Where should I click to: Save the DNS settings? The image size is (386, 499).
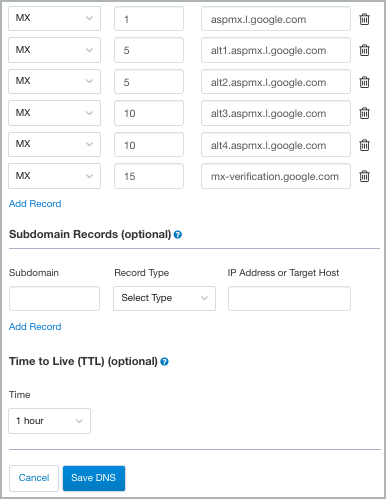pyautogui.click(x=94, y=478)
